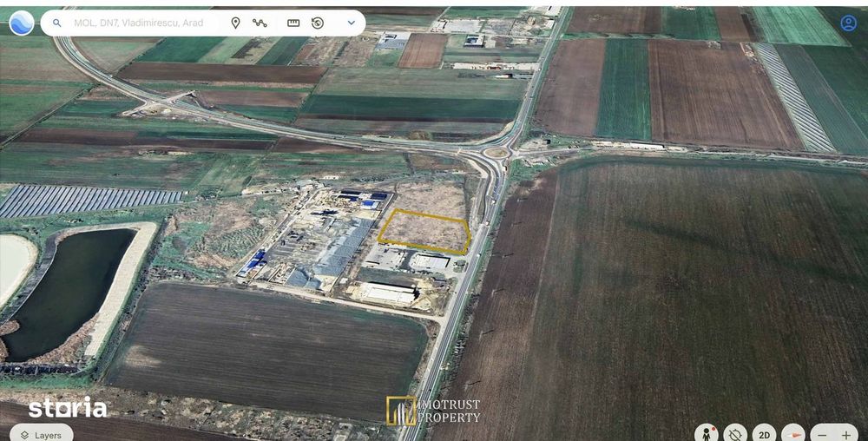
Task: Open the Google Earth logo menu
Action: coord(22,23)
